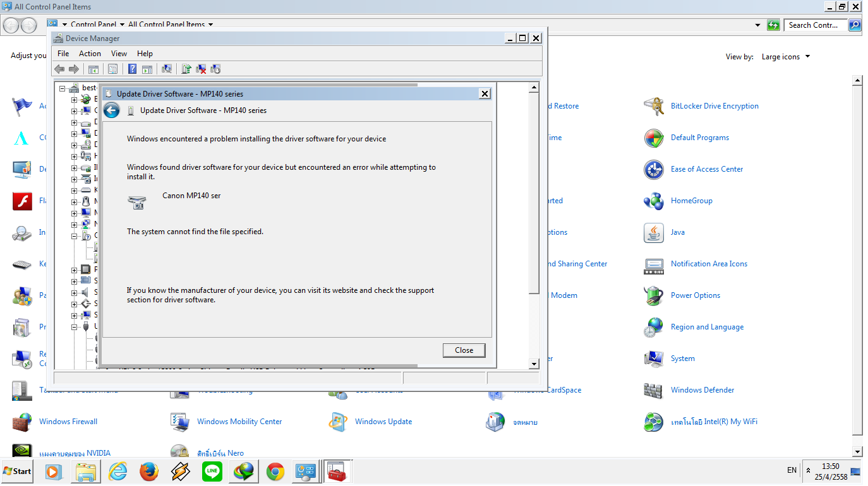Launch Google Chrome from the taskbar
This screenshot has width=868, height=486.
275,471
